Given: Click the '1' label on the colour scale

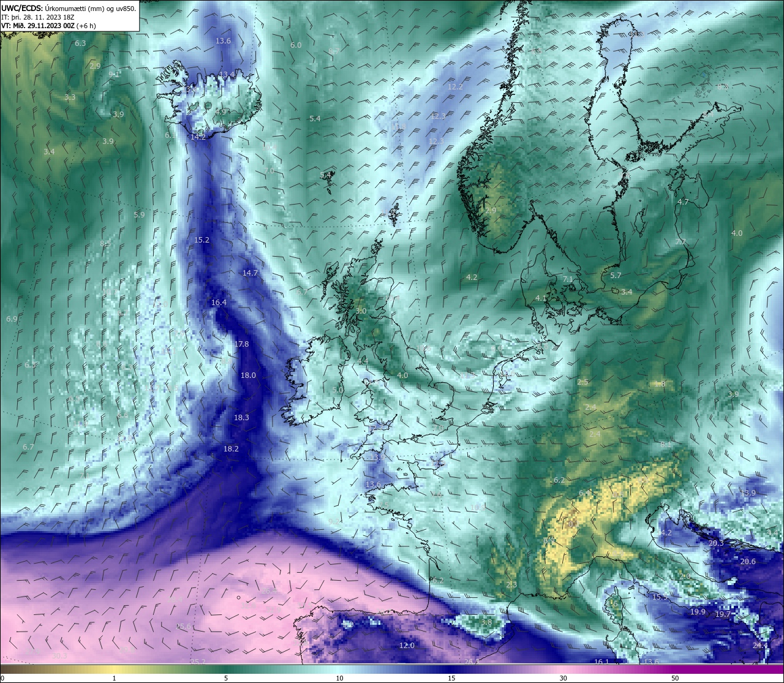Looking at the screenshot, I should point(115,679).
